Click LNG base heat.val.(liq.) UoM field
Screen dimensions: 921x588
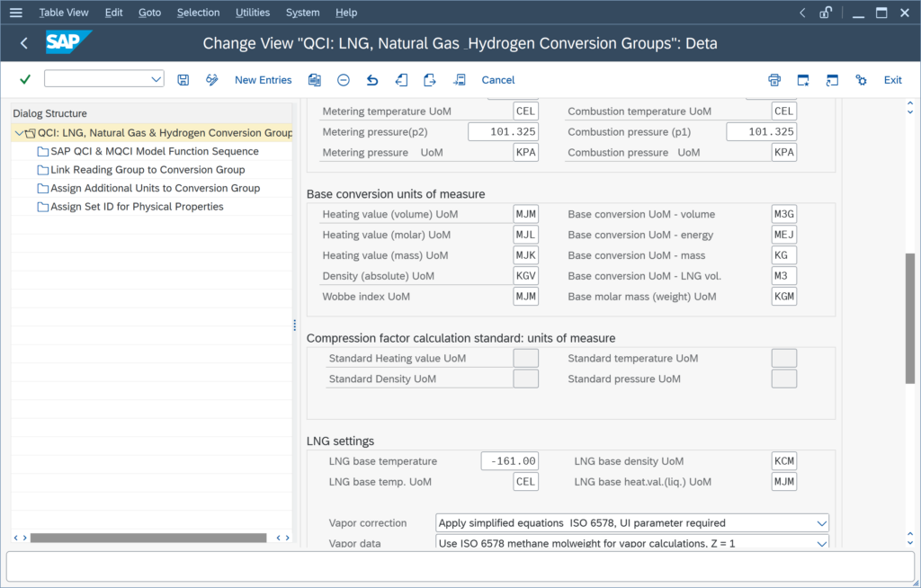784,482
